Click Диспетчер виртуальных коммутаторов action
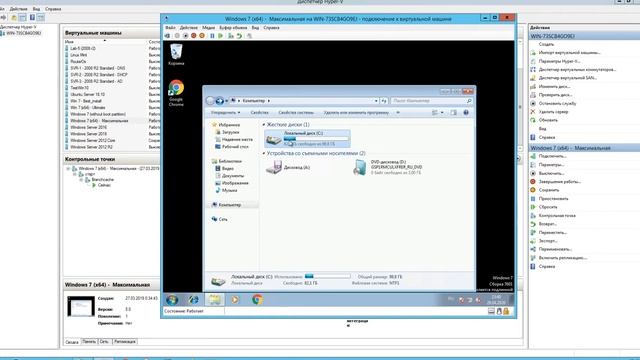This screenshot has height=360, width=640. 577,69
